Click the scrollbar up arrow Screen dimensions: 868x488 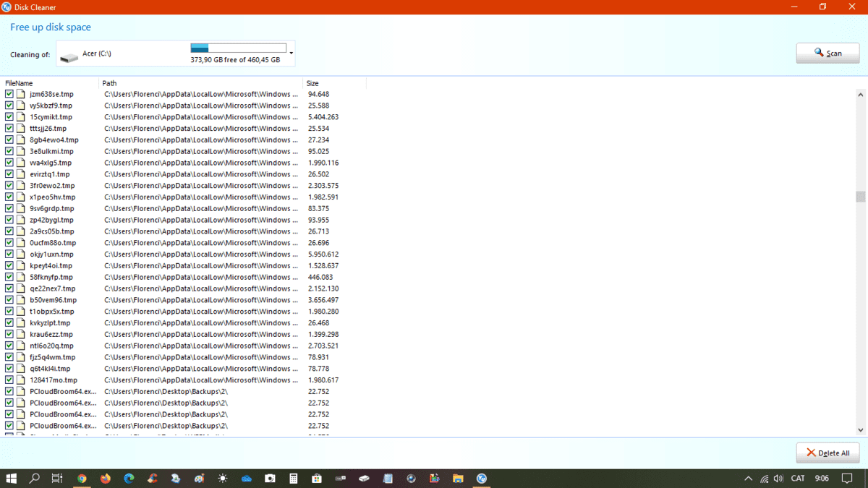tap(860, 95)
